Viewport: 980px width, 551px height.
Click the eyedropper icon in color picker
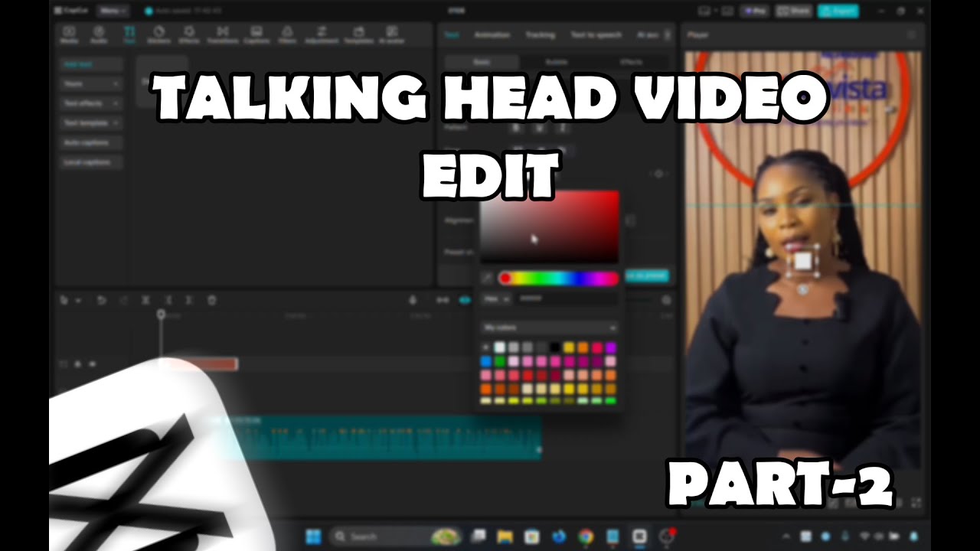pyautogui.click(x=487, y=279)
